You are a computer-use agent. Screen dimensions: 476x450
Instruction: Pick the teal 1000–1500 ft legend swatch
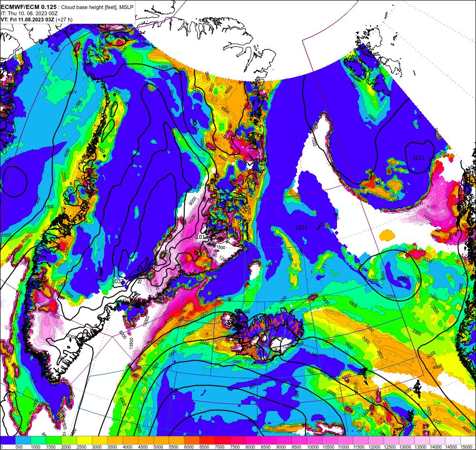(x=39, y=440)
